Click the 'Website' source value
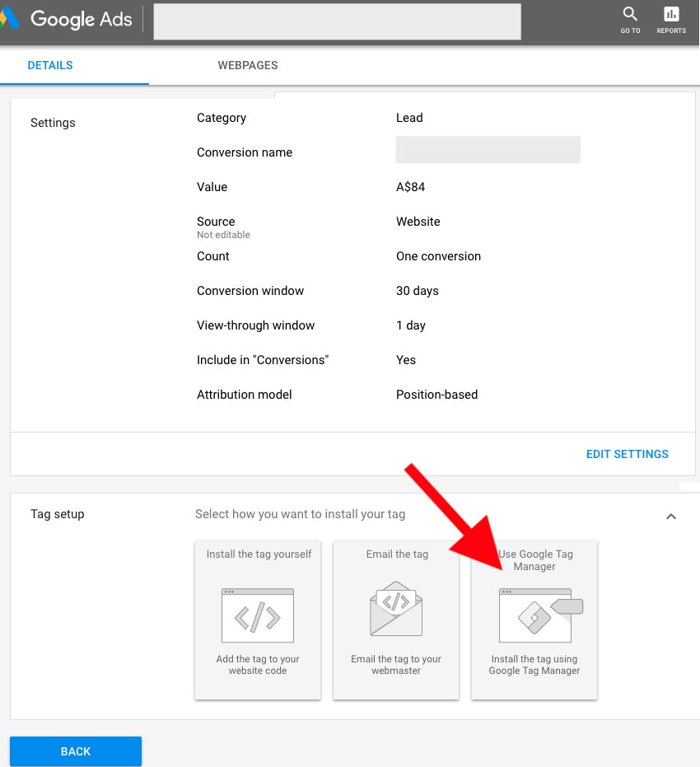The width and height of the screenshot is (700, 767). coord(418,222)
